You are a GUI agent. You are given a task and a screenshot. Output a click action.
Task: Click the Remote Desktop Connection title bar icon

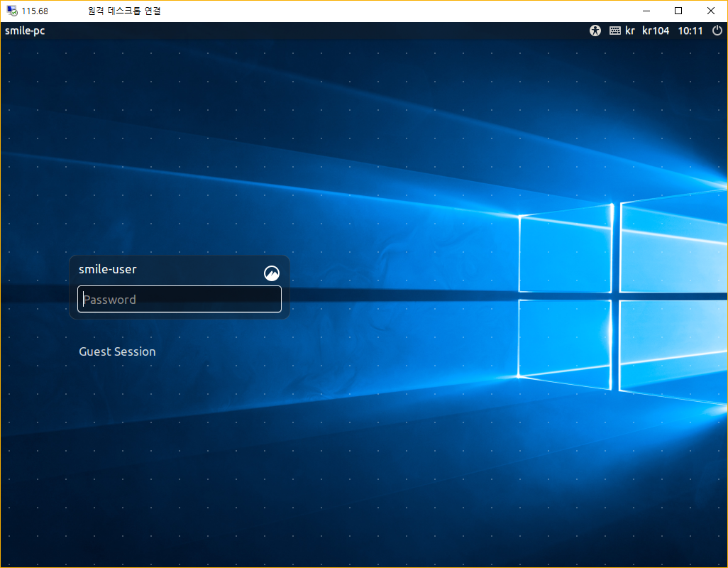click(12, 11)
